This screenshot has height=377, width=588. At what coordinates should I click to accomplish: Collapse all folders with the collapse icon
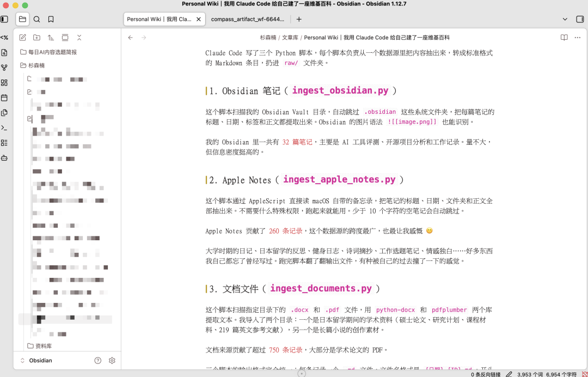pyautogui.click(x=79, y=38)
